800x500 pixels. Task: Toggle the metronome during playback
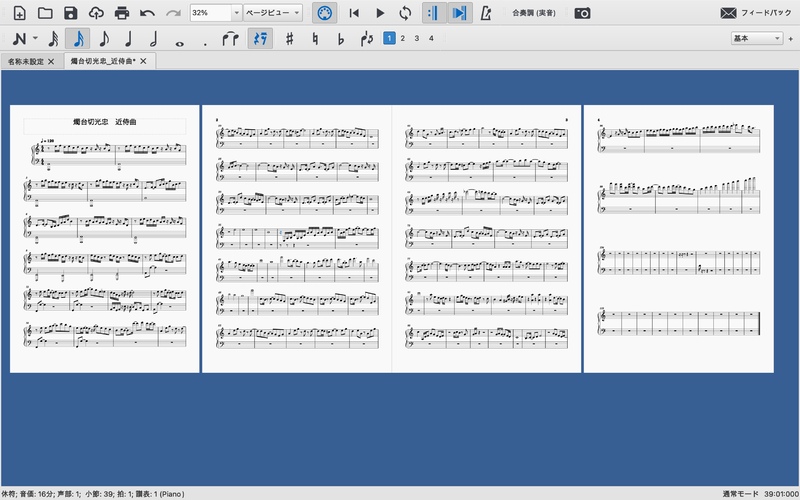pyautogui.click(x=486, y=13)
